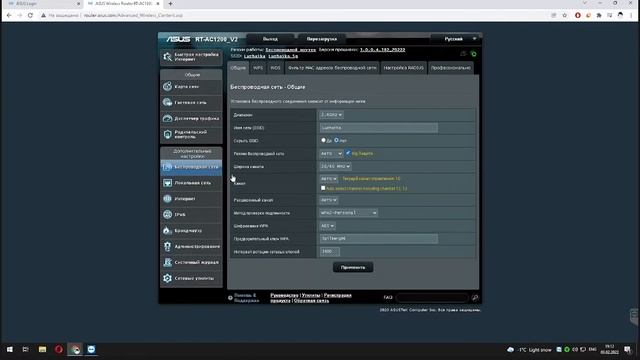
Task: Open new browser tab
Action: coord(170,4)
